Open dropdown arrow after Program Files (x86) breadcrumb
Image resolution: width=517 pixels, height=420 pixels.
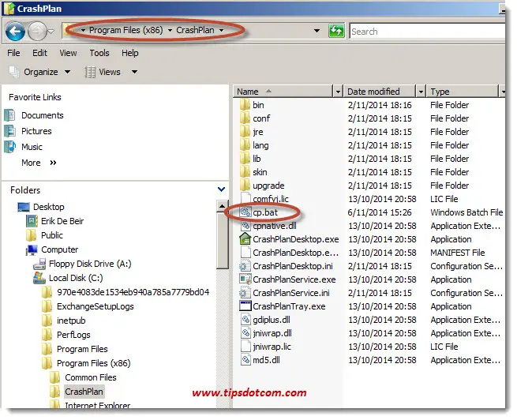coord(170,31)
